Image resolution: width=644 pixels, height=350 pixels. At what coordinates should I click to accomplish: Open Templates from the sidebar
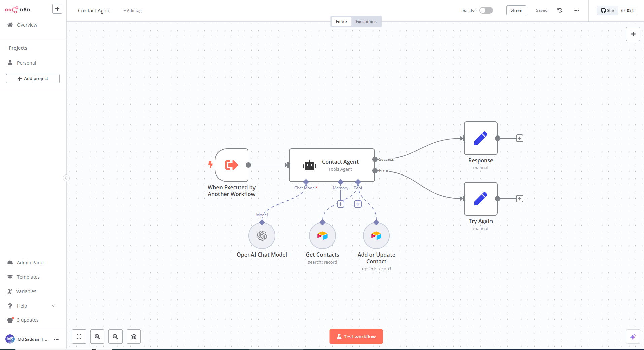click(x=28, y=277)
